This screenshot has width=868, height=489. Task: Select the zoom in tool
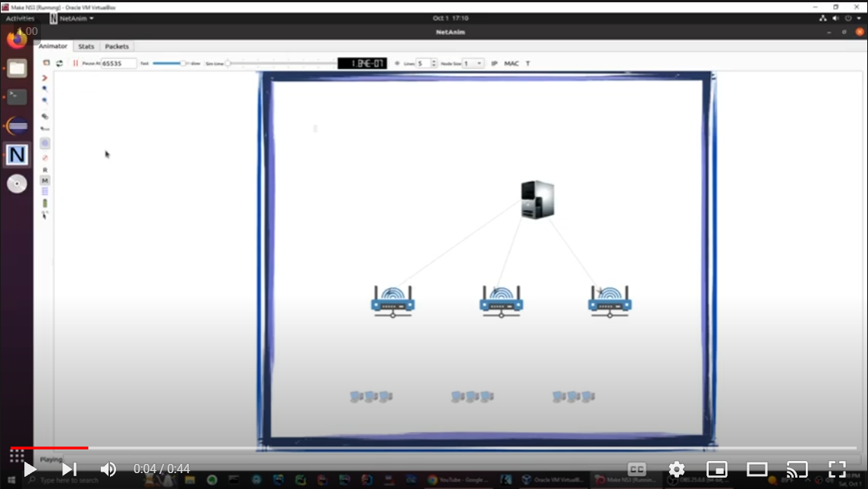[x=45, y=89]
